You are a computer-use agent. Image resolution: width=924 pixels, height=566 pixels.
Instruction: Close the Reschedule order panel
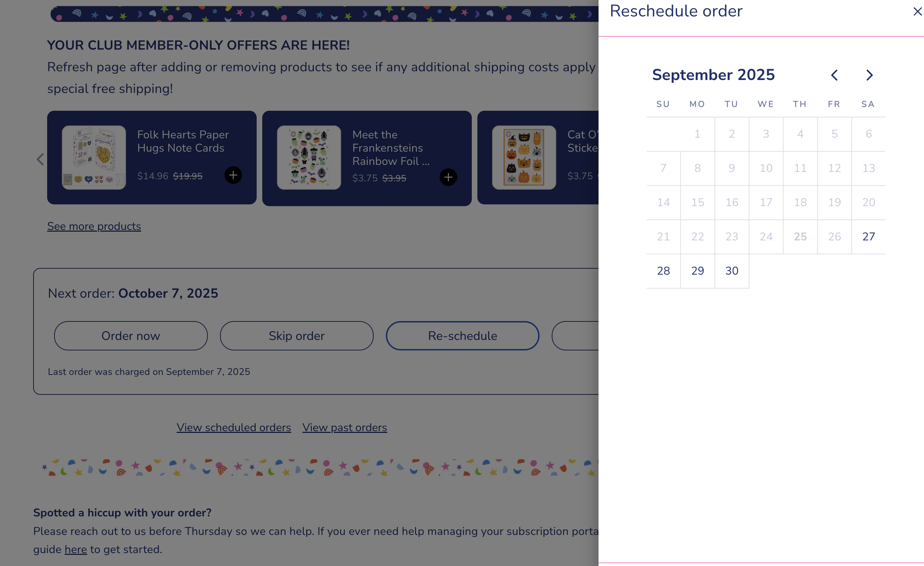click(x=917, y=12)
